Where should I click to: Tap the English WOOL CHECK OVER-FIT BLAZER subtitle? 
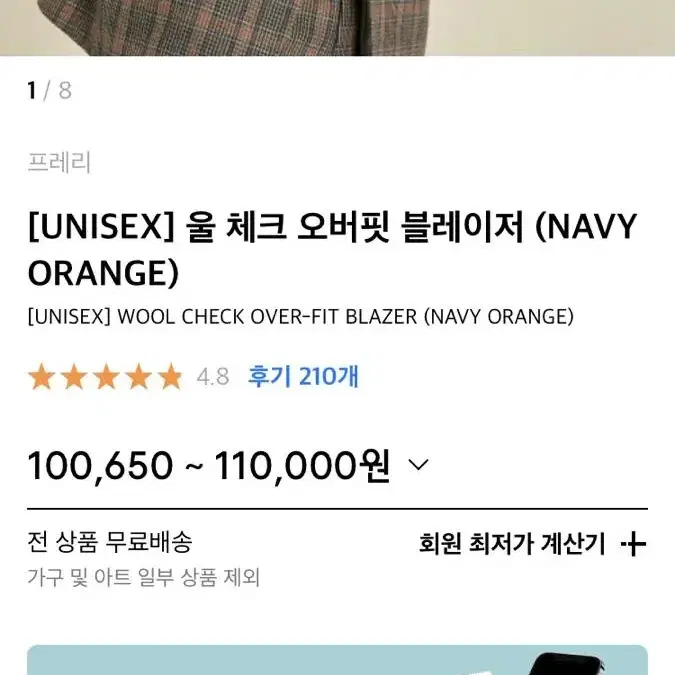tap(300, 317)
